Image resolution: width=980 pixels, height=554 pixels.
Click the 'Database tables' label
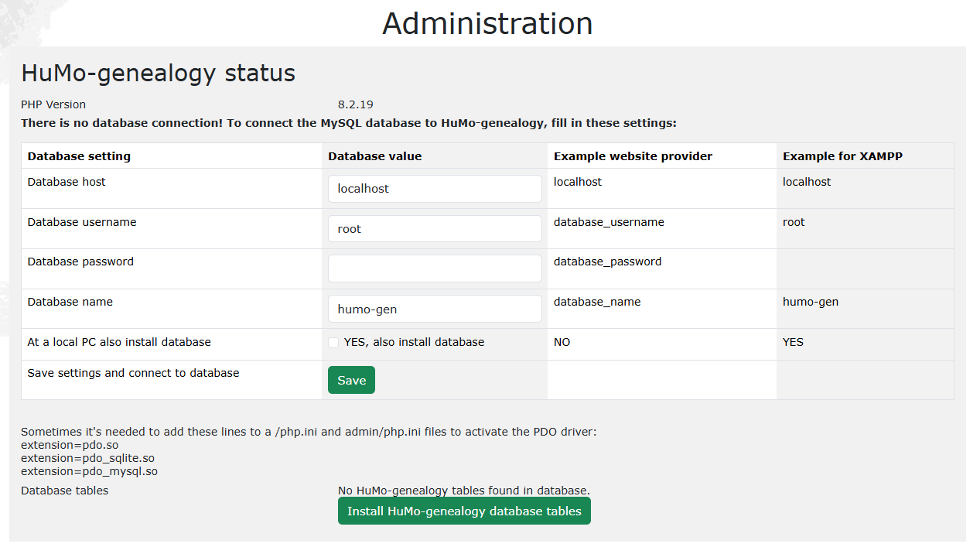tap(64, 491)
